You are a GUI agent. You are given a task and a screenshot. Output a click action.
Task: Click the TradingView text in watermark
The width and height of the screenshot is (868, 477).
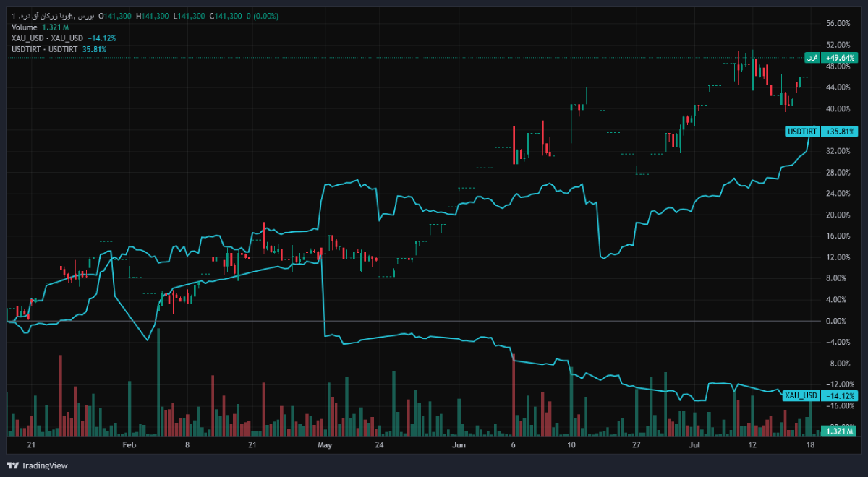43,465
